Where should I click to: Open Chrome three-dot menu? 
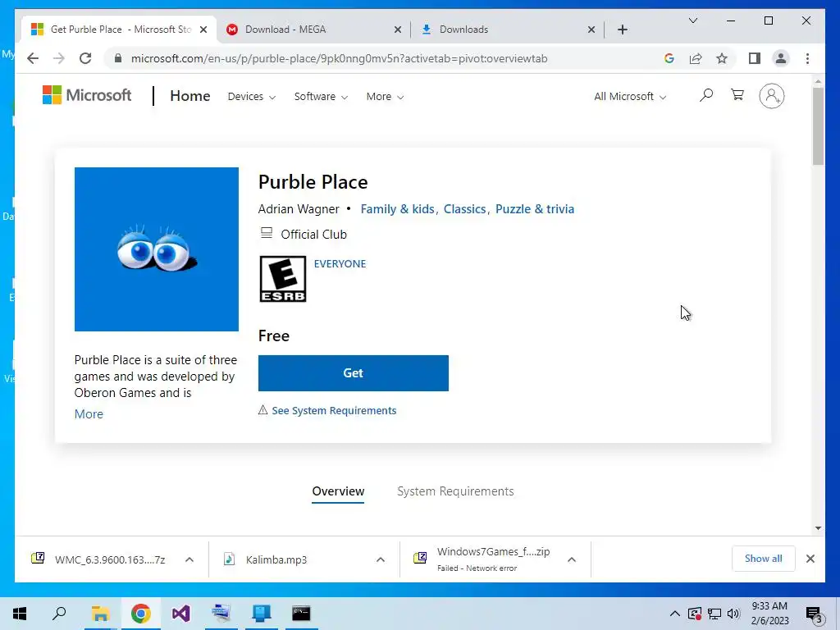[x=807, y=58]
